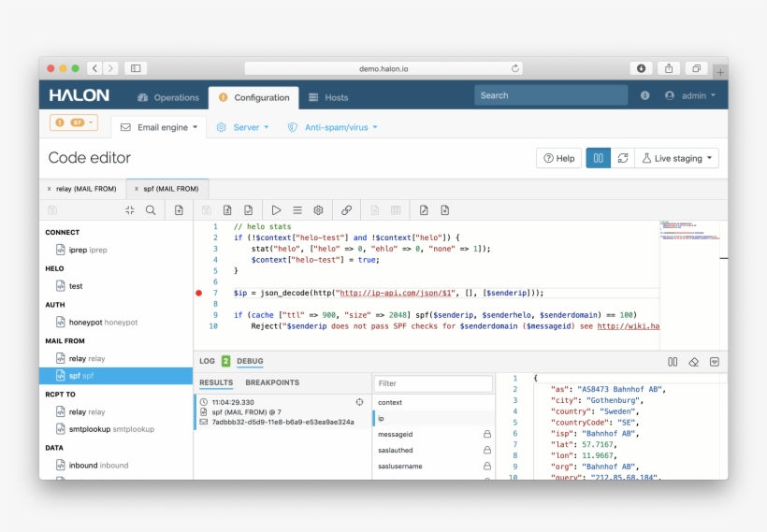Image resolution: width=767 pixels, height=532 pixels.
Task: Click the new file icon with plus
Action: [179, 210]
